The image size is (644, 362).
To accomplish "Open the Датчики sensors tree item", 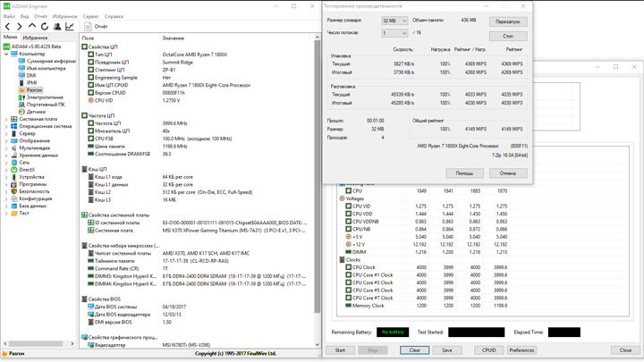I will point(36,112).
